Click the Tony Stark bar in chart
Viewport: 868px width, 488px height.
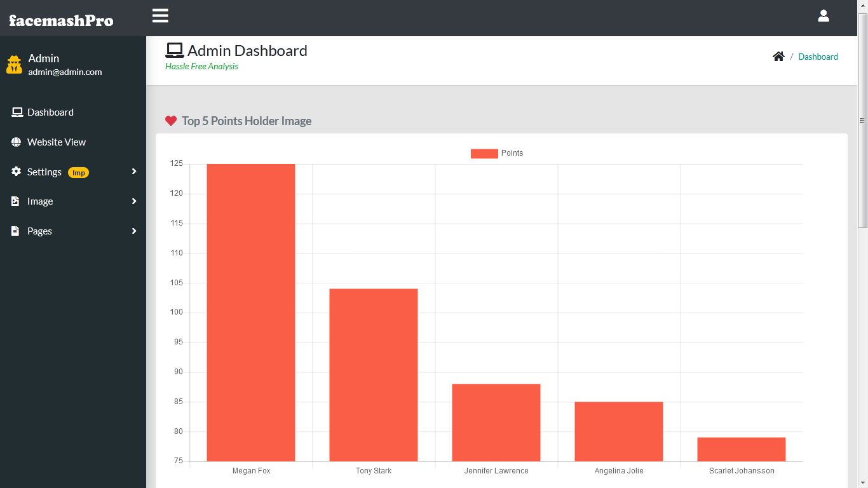tap(374, 375)
